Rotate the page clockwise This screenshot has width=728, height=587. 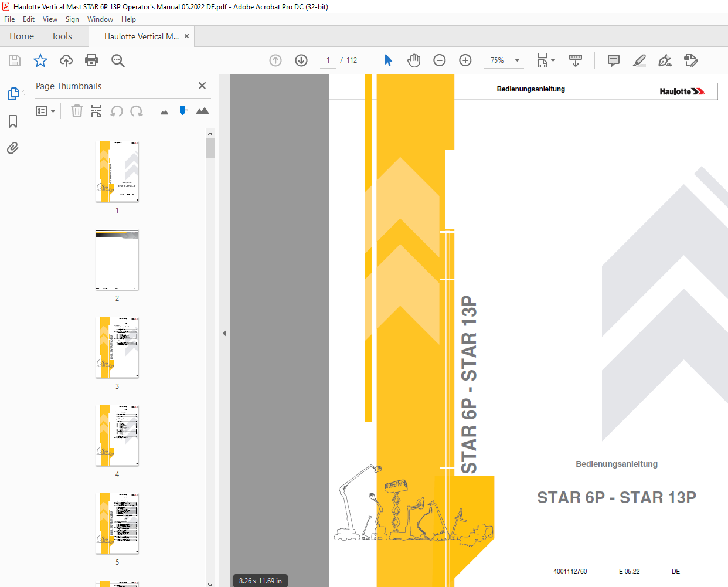[x=137, y=111]
